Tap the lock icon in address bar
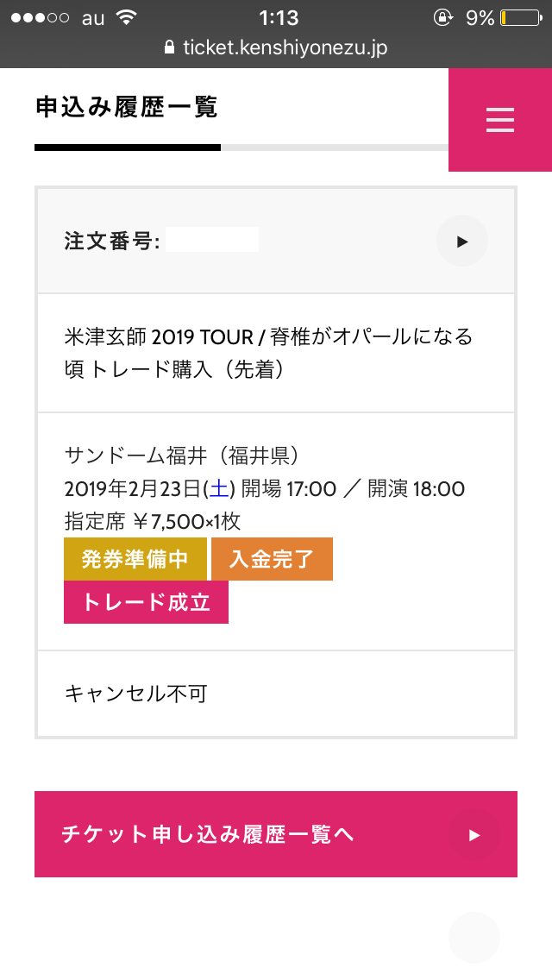Viewport: 552px width, 980px height. click(169, 48)
